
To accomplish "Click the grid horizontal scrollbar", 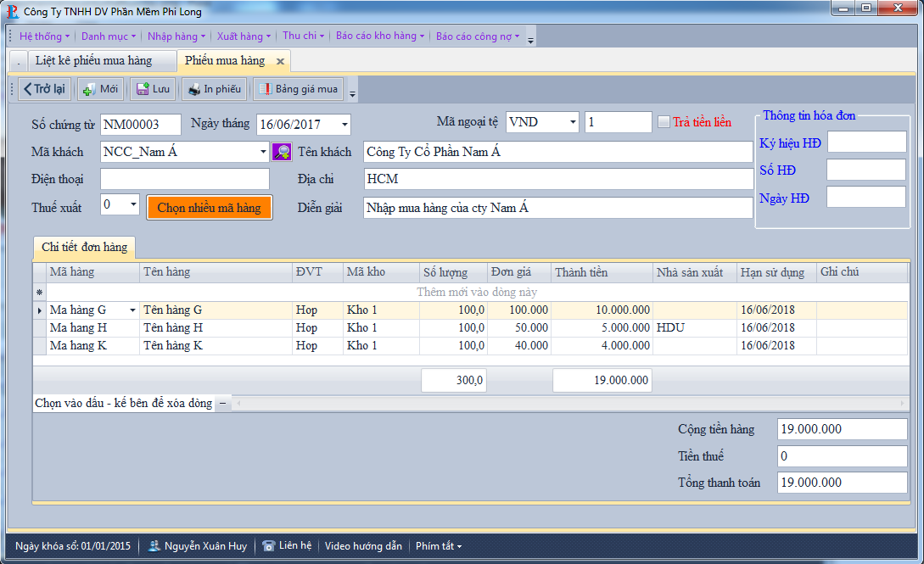I will pyautogui.click(x=568, y=403).
